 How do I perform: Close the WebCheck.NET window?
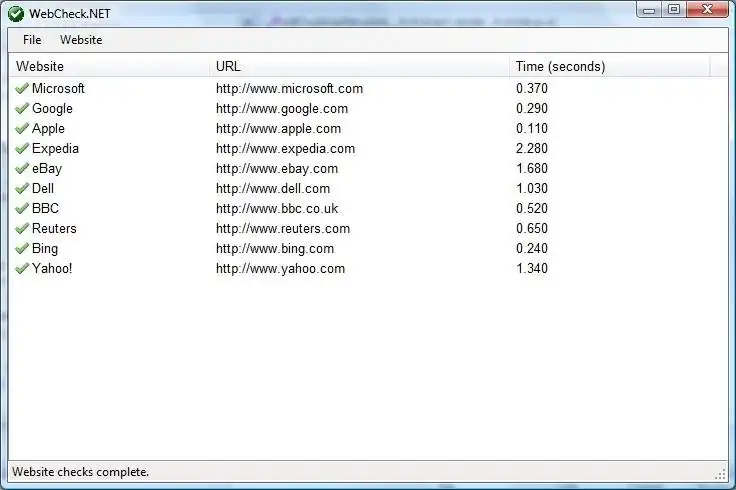pos(707,10)
